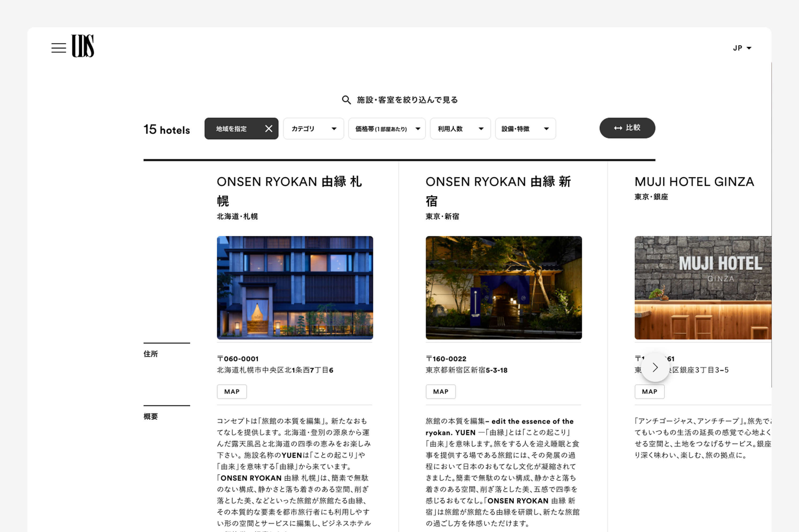The width and height of the screenshot is (799, 532).
Task: Click the 新宿 ryokan entrance photo
Action: click(x=503, y=288)
